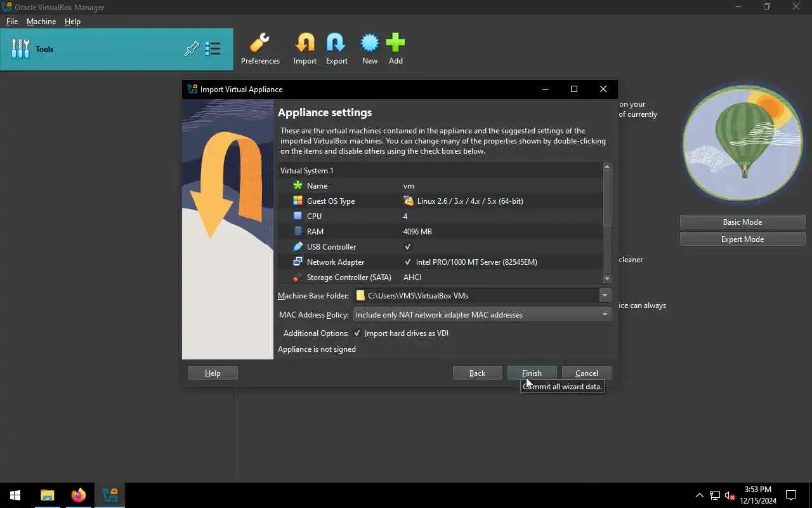Viewport: 812px width, 508px height.
Task: Click the Network Adapter row icon
Action: 298,262
